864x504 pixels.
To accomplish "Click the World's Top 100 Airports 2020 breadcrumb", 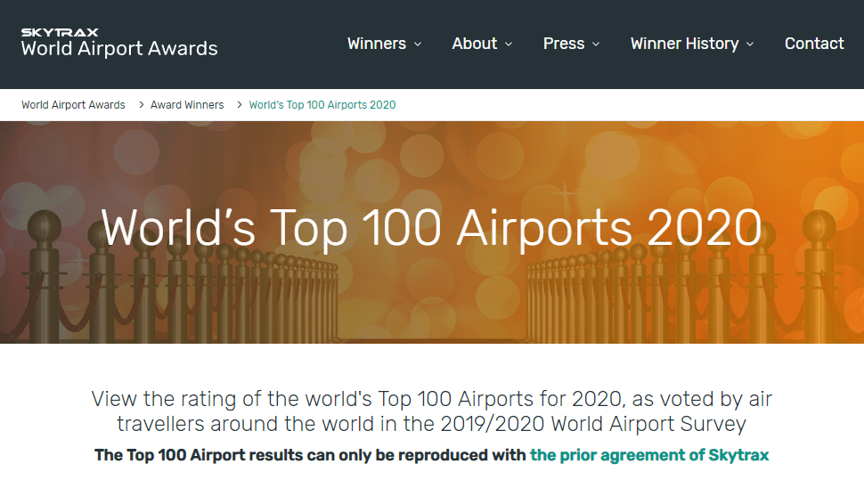I will point(322,105).
